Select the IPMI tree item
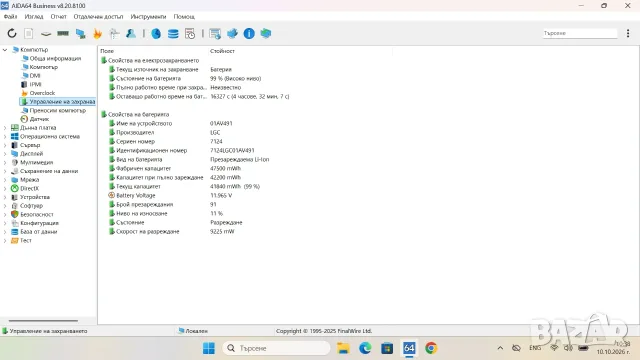Screen dimensions: 640x360 tap(35, 84)
